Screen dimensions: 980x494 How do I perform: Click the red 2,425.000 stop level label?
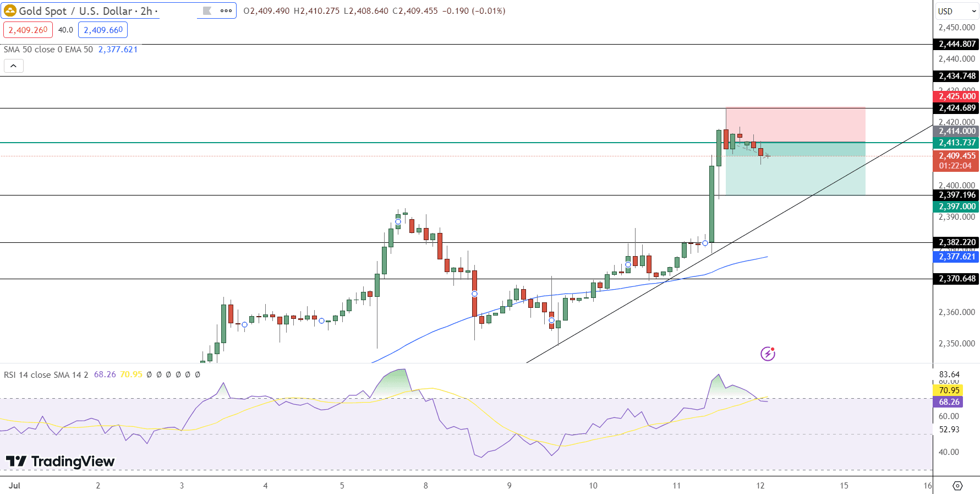[x=957, y=96]
